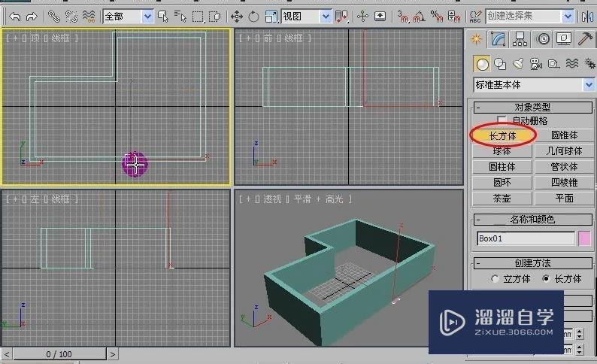Switch to the Modify panel tab

[497, 39]
